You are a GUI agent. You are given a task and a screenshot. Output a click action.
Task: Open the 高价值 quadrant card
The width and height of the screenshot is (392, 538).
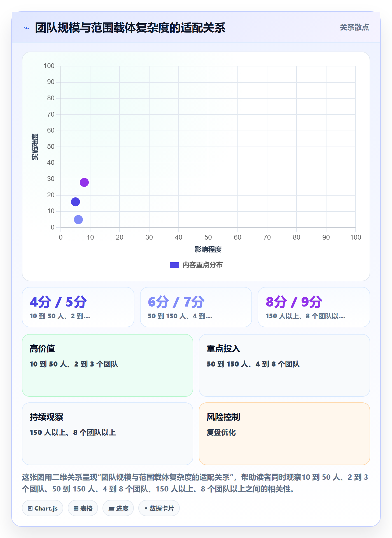click(x=108, y=365)
